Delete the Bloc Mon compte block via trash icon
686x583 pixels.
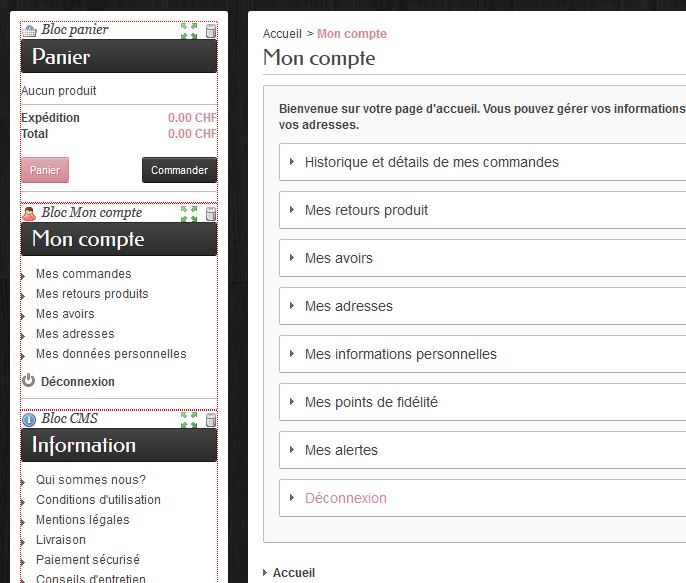pyautogui.click(x=211, y=214)
